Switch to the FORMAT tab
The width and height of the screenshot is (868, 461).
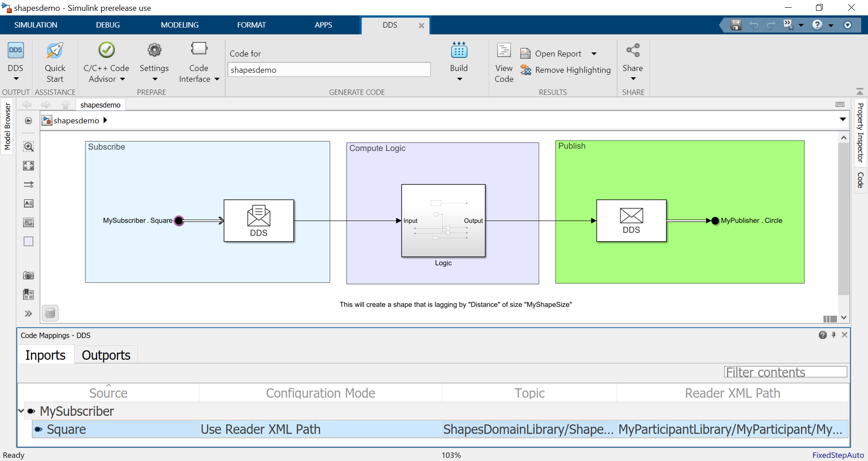251,25
